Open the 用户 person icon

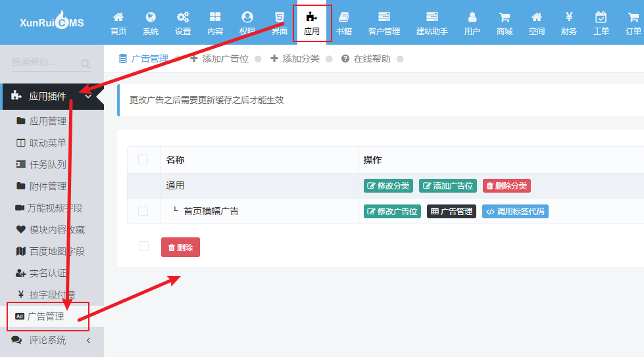472,17
